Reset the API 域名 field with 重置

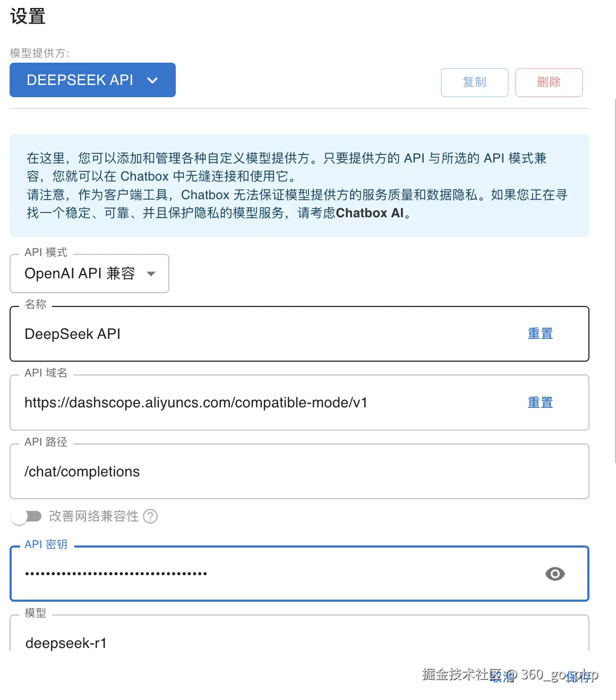click(540, 403)
